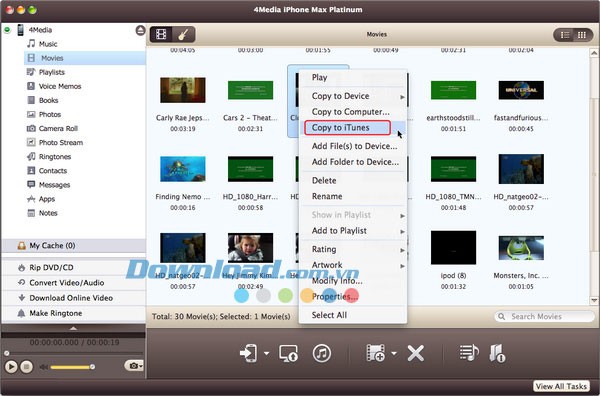Image resolution: width=600 pixels, height=396 pixels.
Task: Click the Delete X toolbar icon
Action: coord(416,354)
